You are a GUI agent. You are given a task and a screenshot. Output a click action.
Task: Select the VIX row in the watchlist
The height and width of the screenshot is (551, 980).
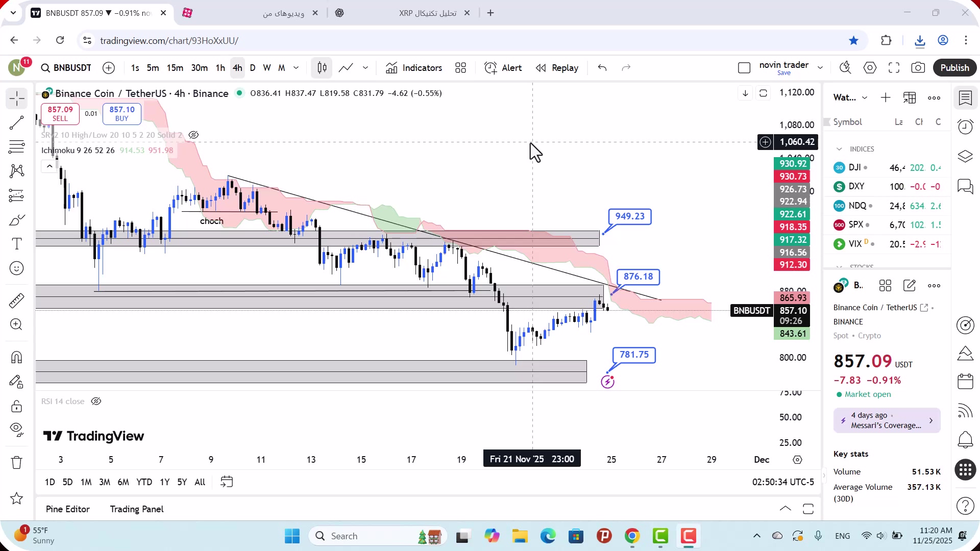(888, 244)
